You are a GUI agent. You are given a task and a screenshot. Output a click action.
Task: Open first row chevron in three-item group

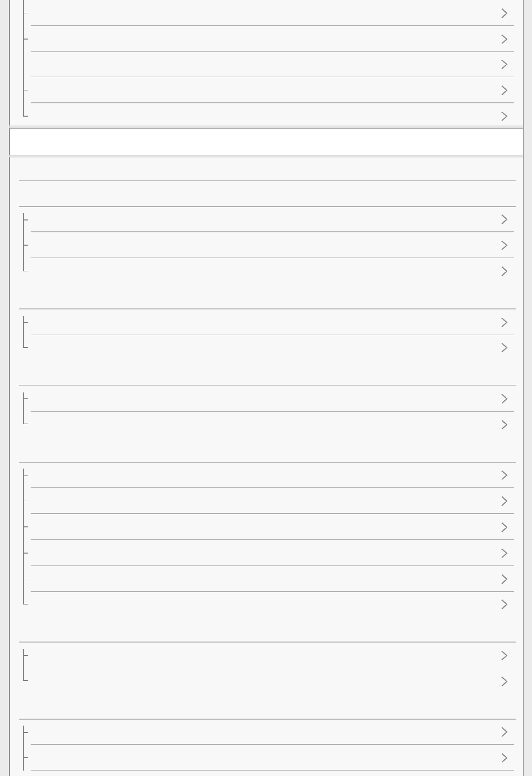tap(504, 219)
